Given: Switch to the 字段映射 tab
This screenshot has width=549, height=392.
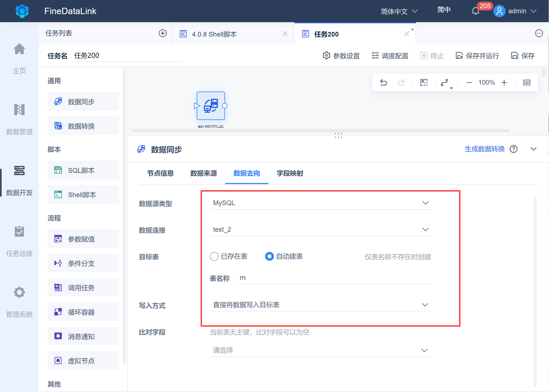Looking at the screenshot, I should [290, 173].
